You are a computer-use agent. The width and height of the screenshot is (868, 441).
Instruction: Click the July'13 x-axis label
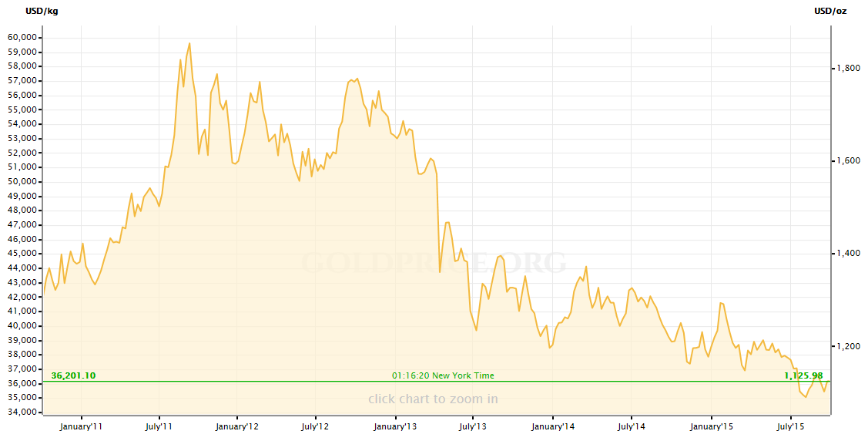pos(474,426)
